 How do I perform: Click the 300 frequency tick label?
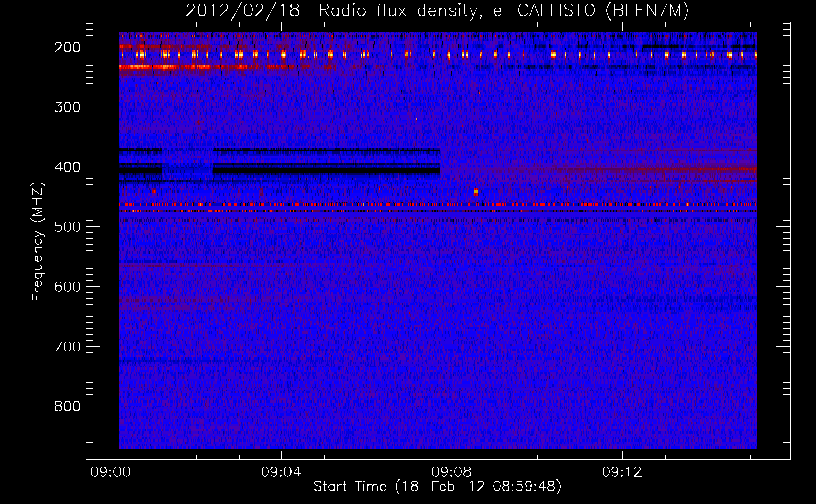tap(68, 107)
